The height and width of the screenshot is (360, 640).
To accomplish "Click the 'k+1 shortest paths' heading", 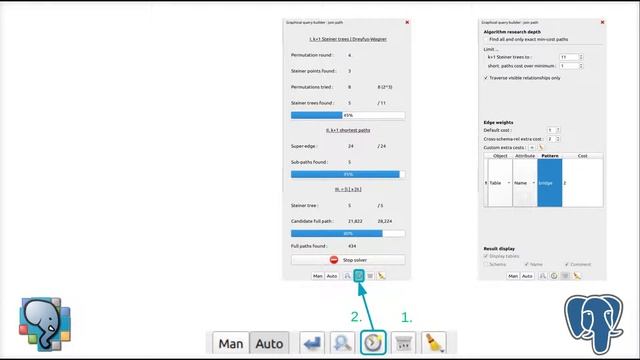I will (x=348, y=130).
